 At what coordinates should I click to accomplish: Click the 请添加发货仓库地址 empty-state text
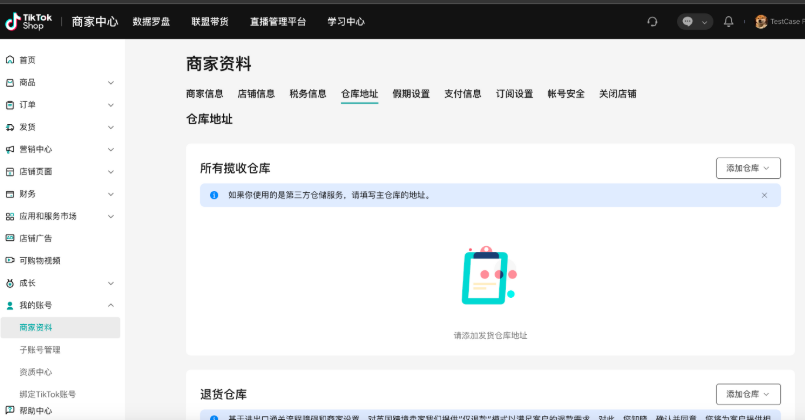pos(490,335)
